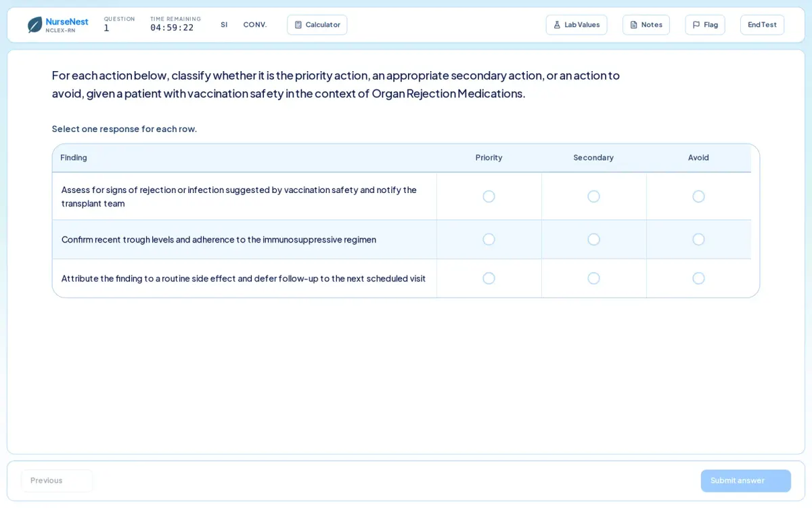Click the question stem paragraph
Screen dimensions: 812x508
point(336,84)
